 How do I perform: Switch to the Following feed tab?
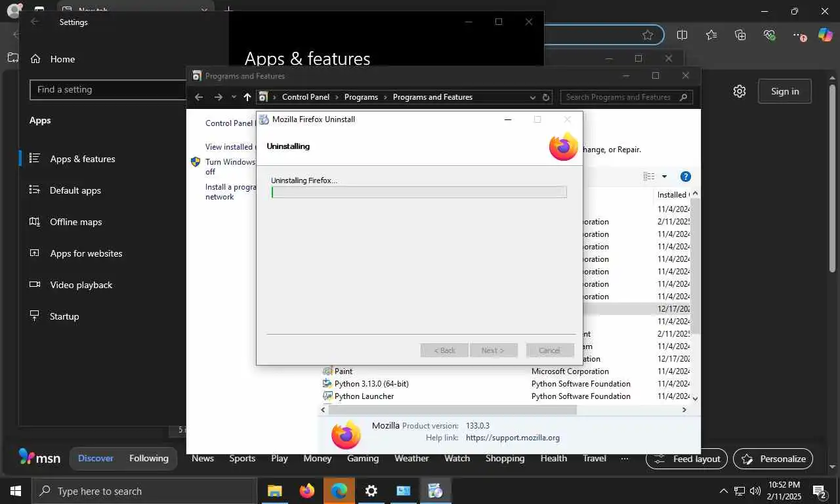tap(149, 458)
